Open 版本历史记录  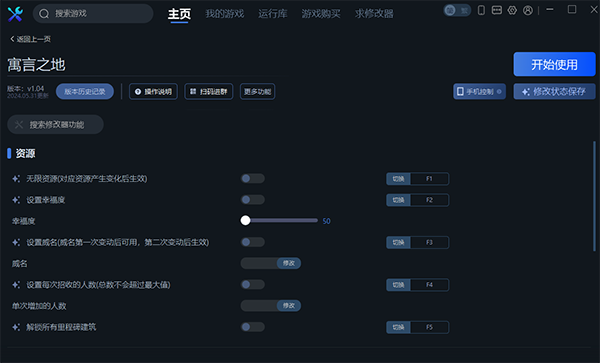pos(85,91)
